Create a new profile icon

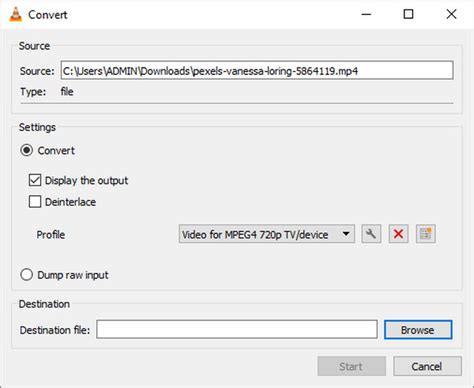click(426, 234)
